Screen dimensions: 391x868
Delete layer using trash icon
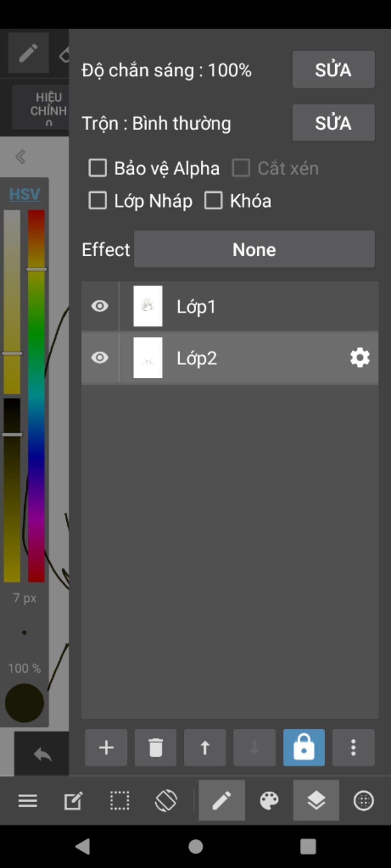(x=155, y=747)
